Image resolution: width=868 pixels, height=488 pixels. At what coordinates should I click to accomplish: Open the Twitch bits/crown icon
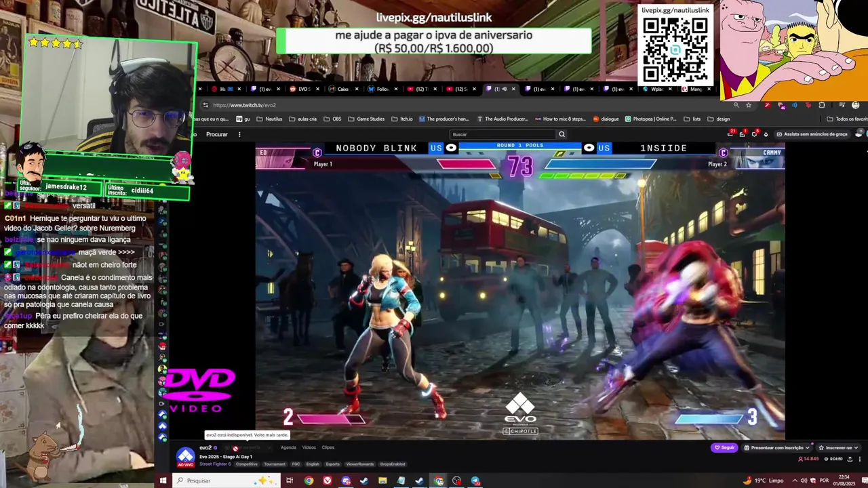click(x=766, y=134)
